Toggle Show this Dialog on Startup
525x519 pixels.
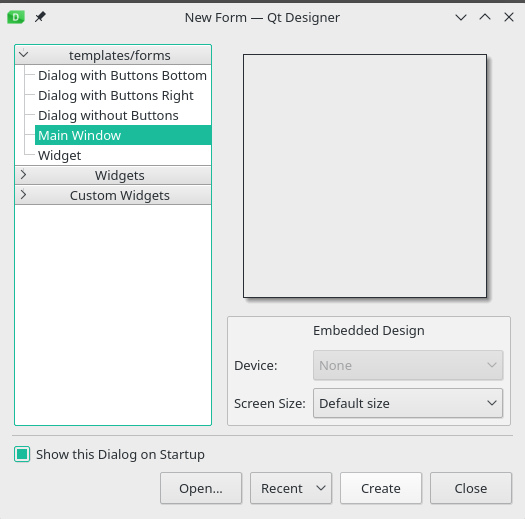[x=22, y=454]
